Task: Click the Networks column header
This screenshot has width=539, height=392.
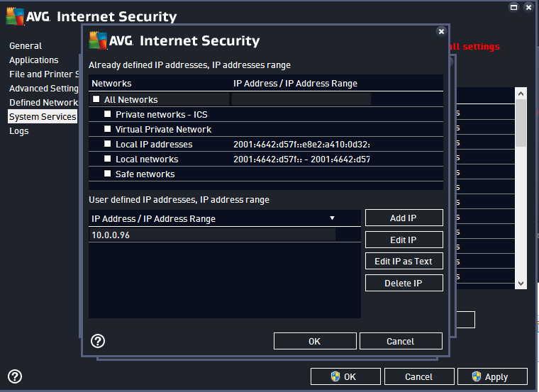Action: [111, 84]
